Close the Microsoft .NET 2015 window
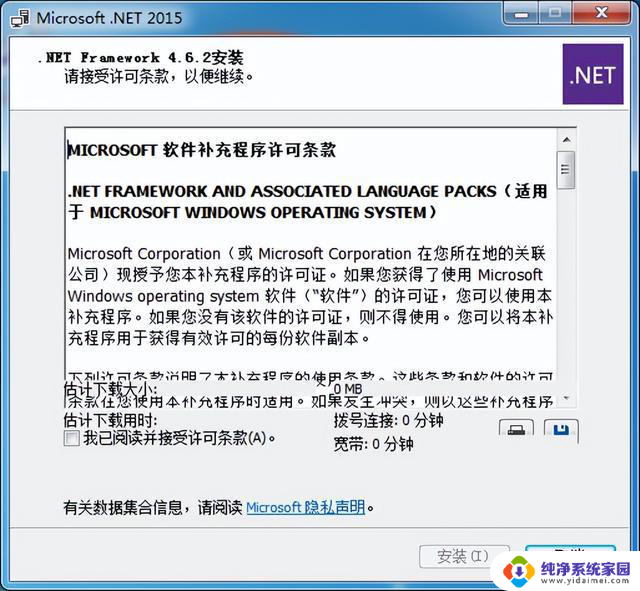This screenshot has height=591, width=640. coord(602,13)
